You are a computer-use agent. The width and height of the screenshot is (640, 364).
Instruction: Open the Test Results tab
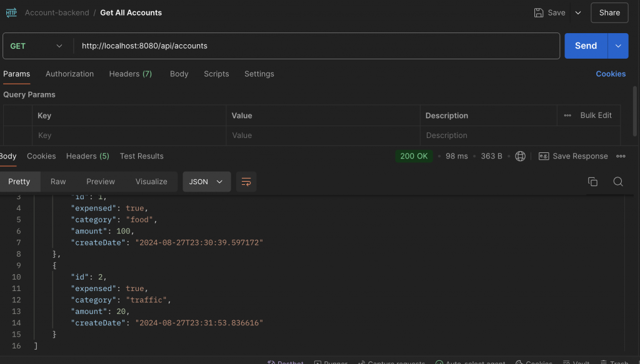142,157
